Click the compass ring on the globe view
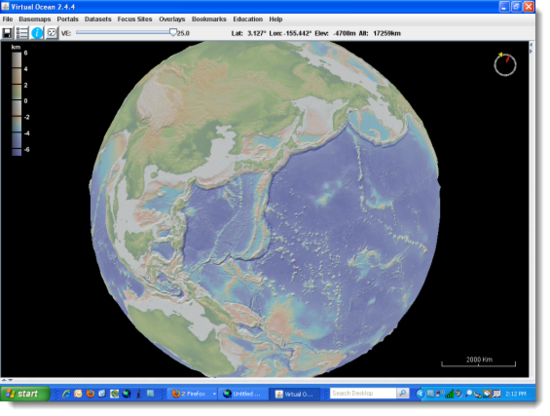Viewport: 550px width, 416px height. click(505, 65)
